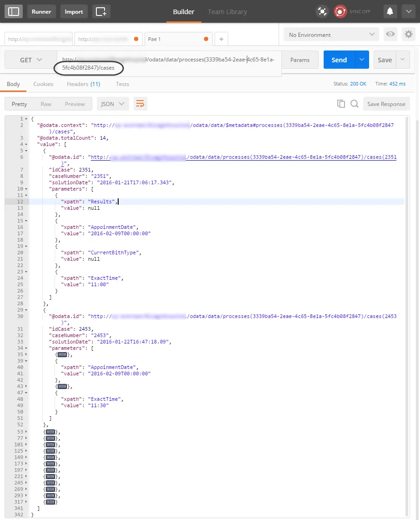Click the environment quick look eye icon
The image size is (420, 520).
[x=390, y=34]
